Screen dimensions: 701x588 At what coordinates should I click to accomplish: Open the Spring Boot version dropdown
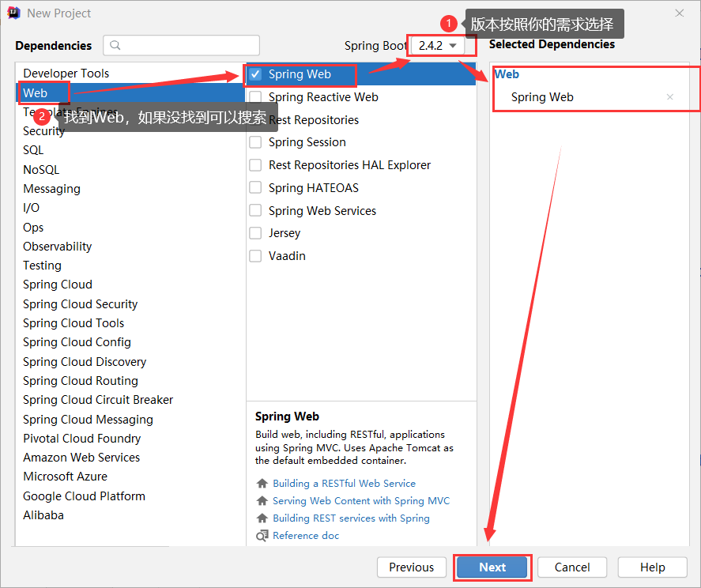pos(438,46)
